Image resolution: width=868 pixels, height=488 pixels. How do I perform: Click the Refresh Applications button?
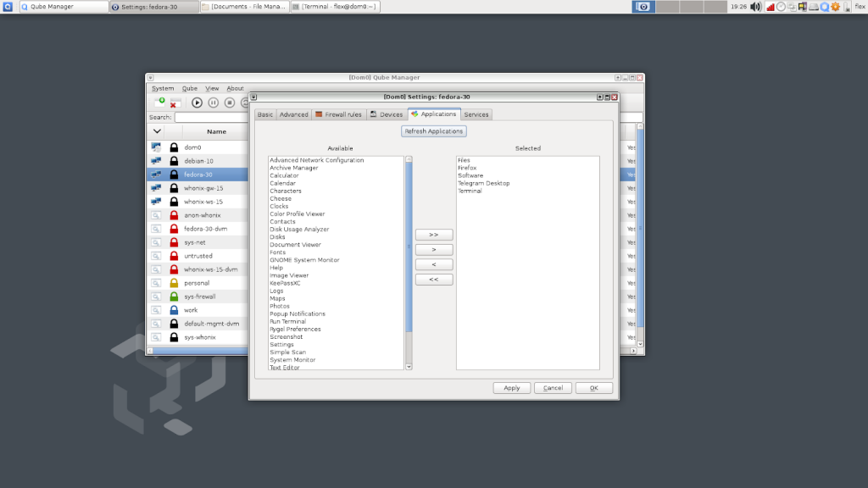pyautogui.click(x=433, y=131)
